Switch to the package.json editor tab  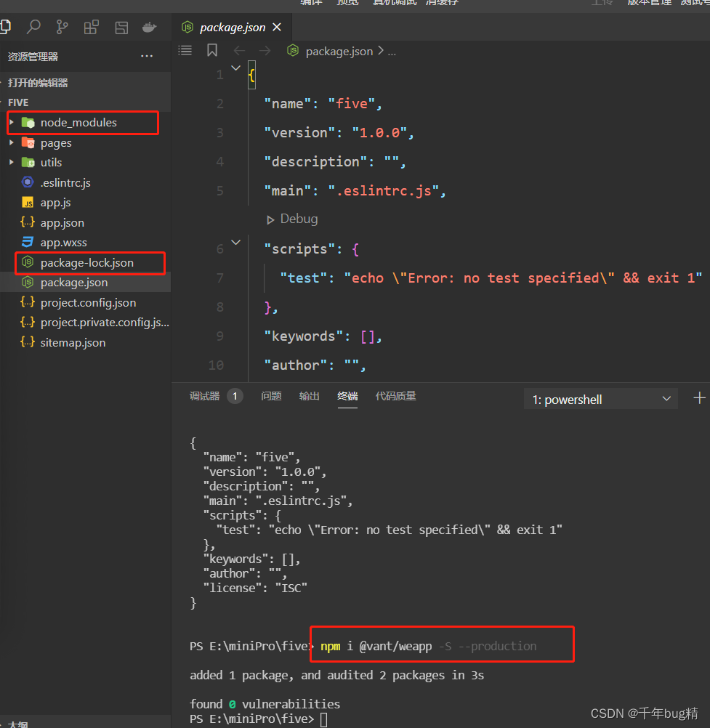tap(232, 28)
